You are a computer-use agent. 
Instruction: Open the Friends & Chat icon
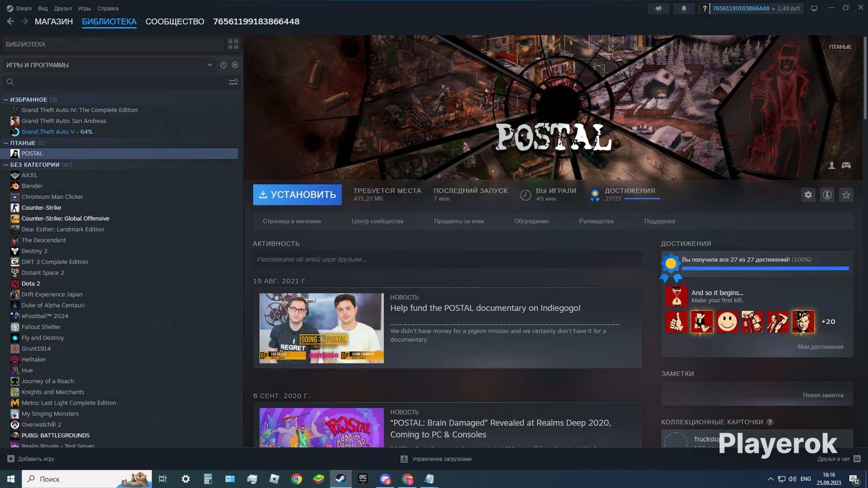coord(857,459)
